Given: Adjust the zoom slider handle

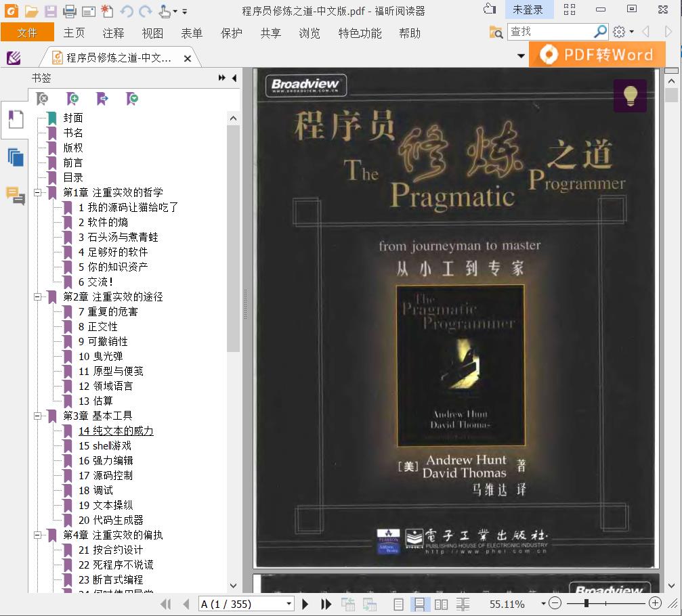Looking at the screenshot, I should pyautogui.click(x=587, y=603).
